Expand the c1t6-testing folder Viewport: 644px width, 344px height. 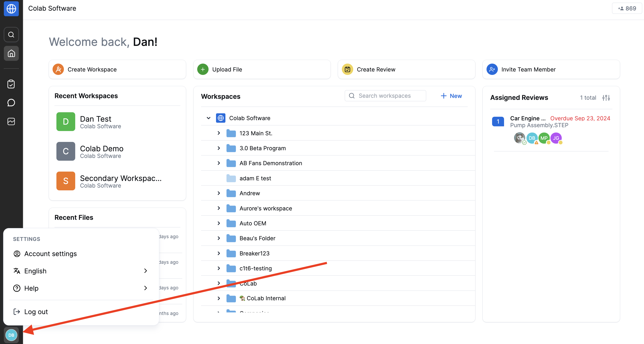[219, 268]
